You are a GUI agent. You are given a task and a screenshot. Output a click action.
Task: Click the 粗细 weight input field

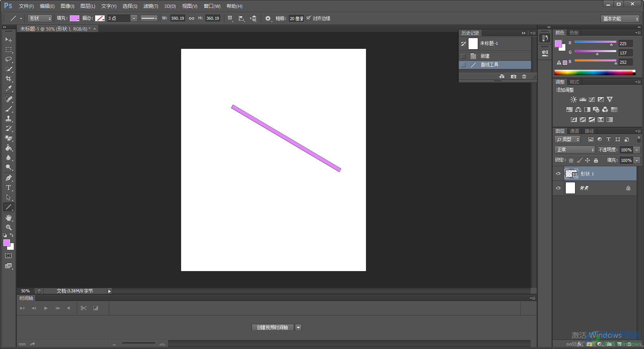[x=296, y=18]
